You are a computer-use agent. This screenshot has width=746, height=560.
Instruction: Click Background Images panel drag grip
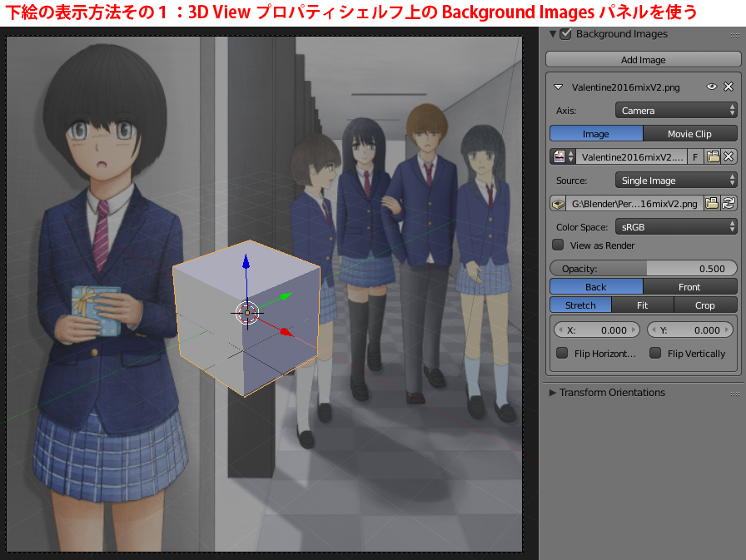click(735, 35)
